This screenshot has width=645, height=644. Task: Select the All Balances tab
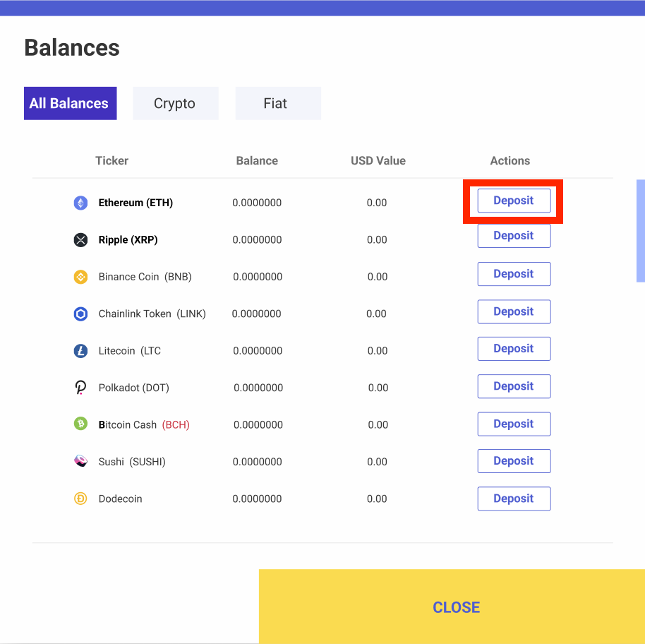(x=71, y=103)
